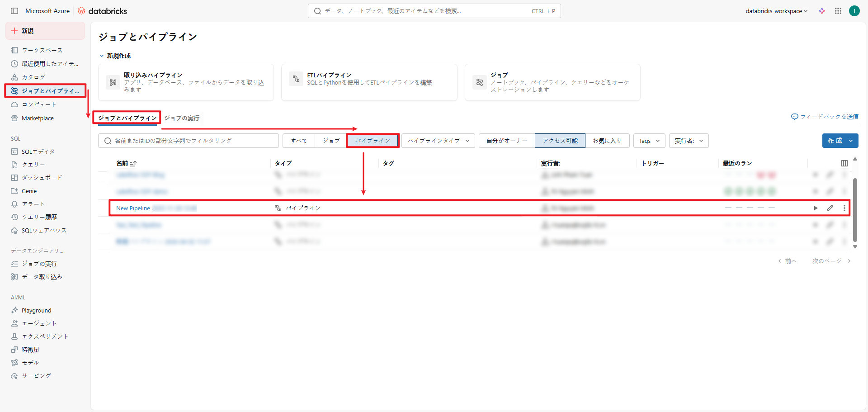Toggle the 自分がオーナー filter
The width and height of the screenshot is (868, 412).
click(x=506, y=141)
